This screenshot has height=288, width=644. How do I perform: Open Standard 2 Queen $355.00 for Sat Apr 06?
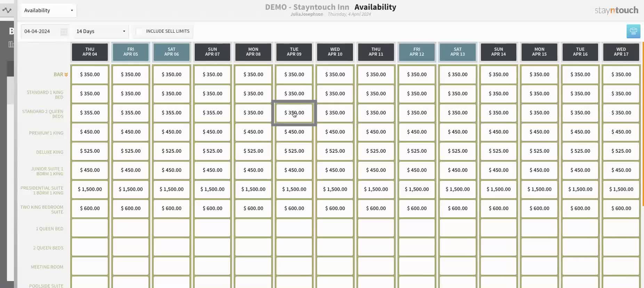click(171, 113)
